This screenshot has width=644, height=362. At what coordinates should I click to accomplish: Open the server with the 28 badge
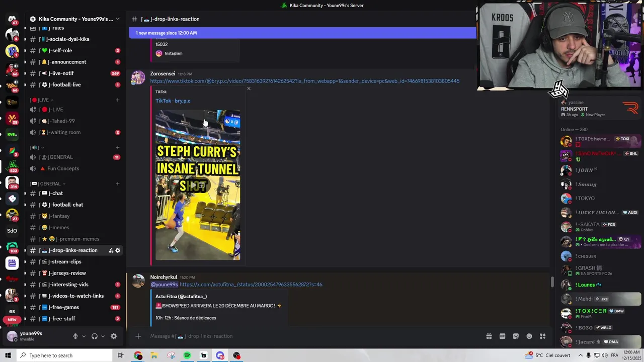pos(12,118)
